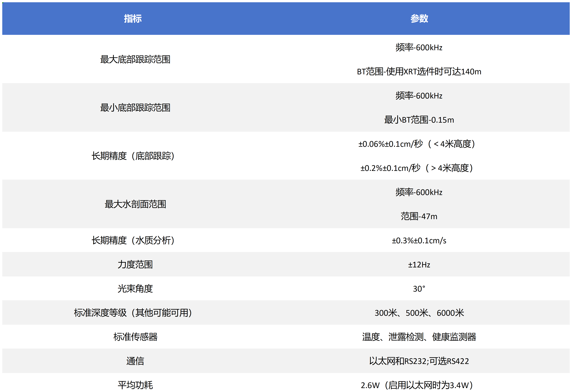Click the 300米、500米、6000米 depth values
572x392 pixels.
[419, 313]
